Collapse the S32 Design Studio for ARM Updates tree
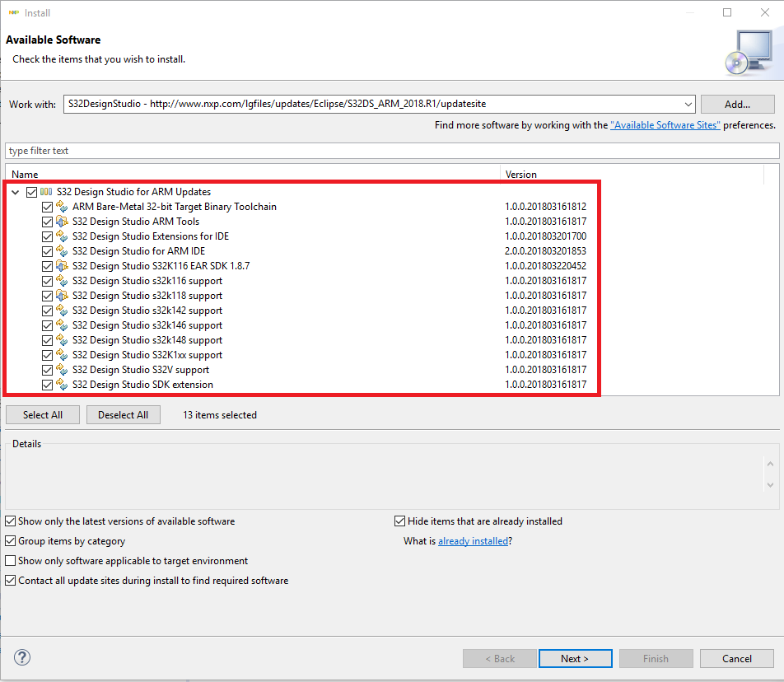The image size is (784, 682). point(16,192)
